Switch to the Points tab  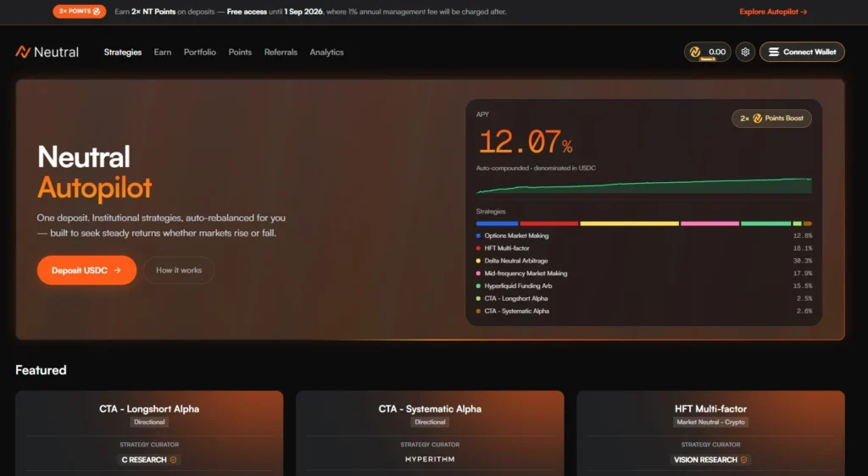coord(240,52)
